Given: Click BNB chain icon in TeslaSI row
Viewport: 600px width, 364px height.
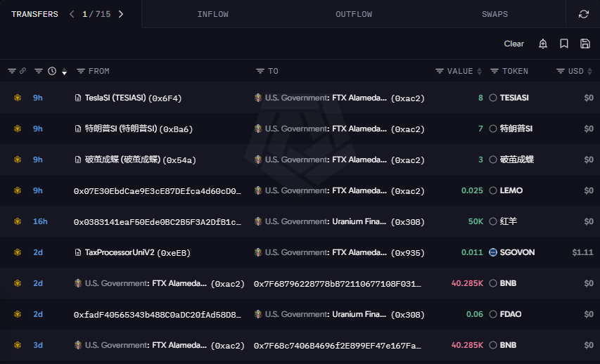Looking at the screenshot, I should point(17,98).
